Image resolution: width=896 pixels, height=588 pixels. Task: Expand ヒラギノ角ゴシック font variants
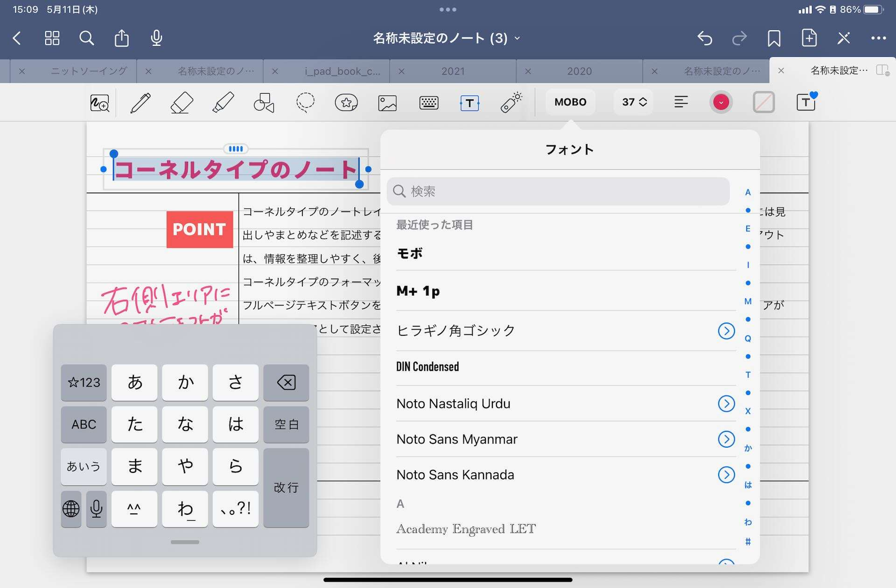726,331
